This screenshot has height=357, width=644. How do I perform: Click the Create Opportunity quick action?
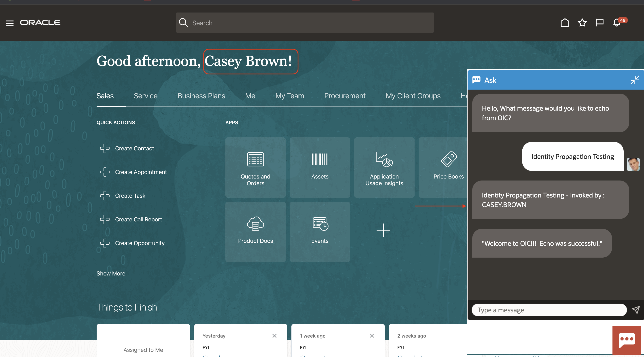[x=140, y=243]
